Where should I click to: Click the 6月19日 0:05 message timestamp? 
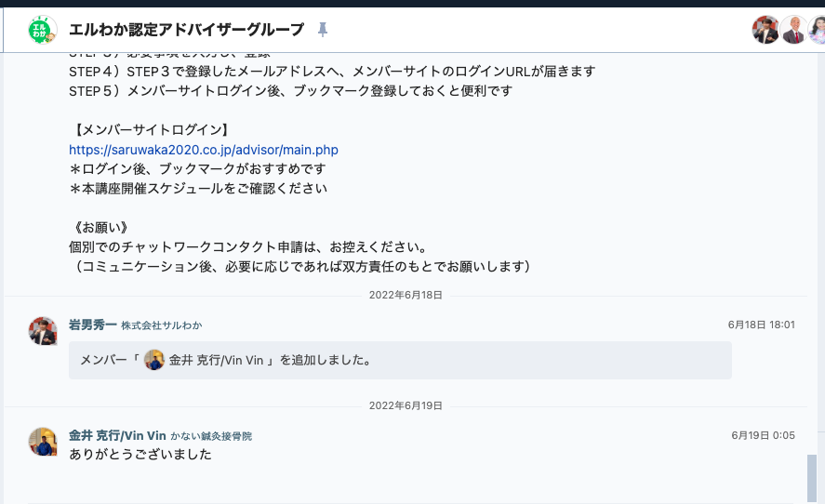pyautogui.click(x=763, y=435)
